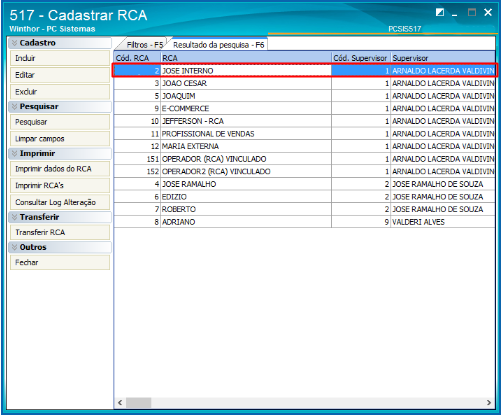Click VALDERI ALVES supervisor cell

[443, 222]
